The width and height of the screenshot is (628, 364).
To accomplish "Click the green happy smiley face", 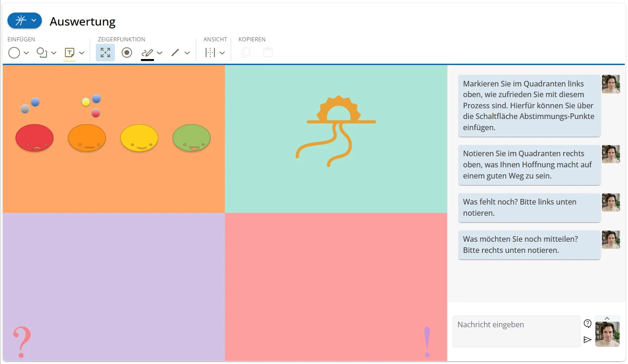I will (x=192, y=138).
